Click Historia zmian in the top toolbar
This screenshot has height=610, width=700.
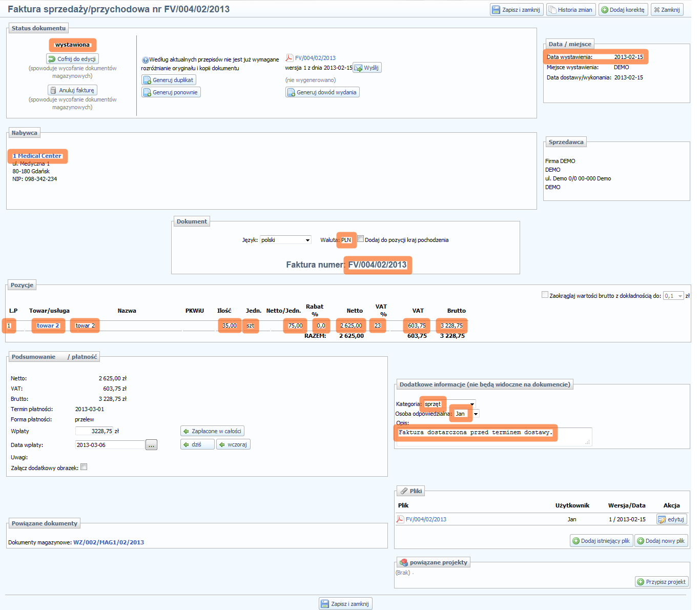point(570,10)
